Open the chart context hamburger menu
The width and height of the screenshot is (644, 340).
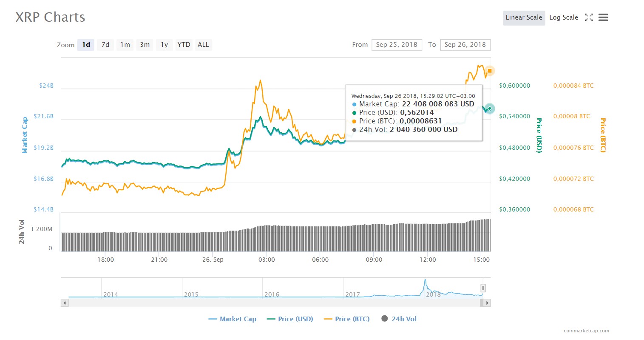click(x=603, y=17)
